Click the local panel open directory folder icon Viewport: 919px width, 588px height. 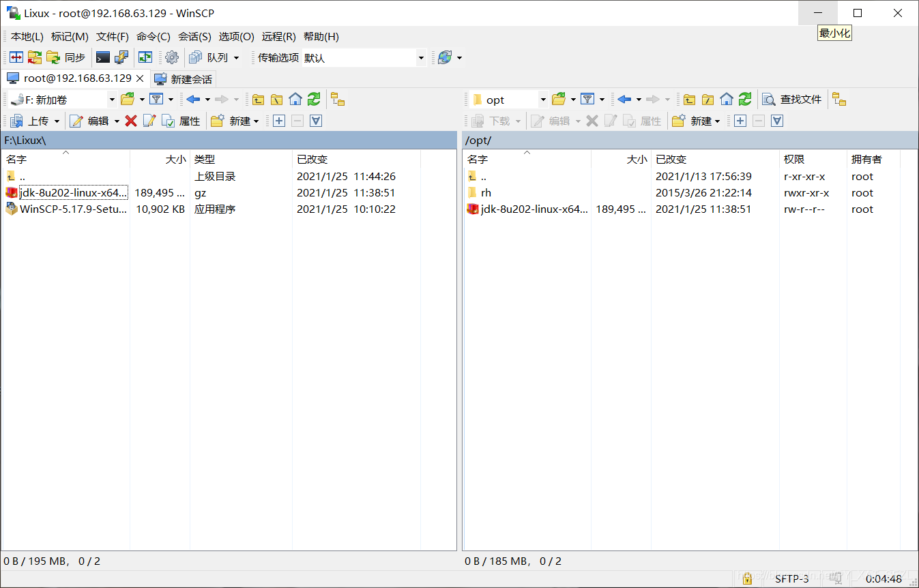(x=128, y=100)
